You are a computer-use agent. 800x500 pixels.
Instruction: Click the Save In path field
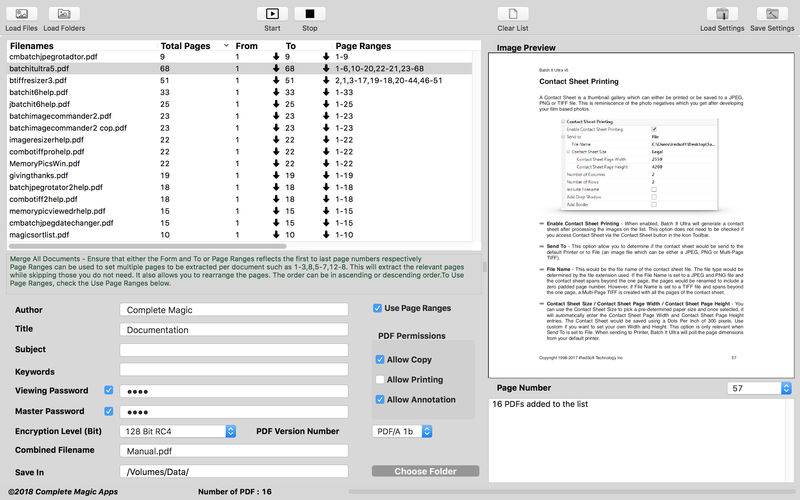[x=234, y=471]
